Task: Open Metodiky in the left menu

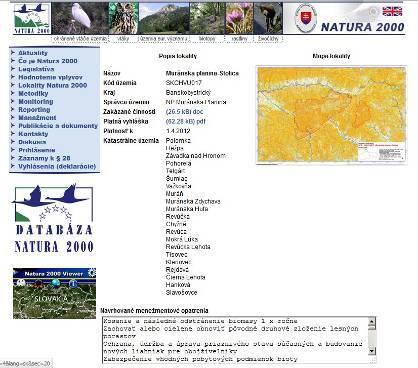Action: click(33, 93)
